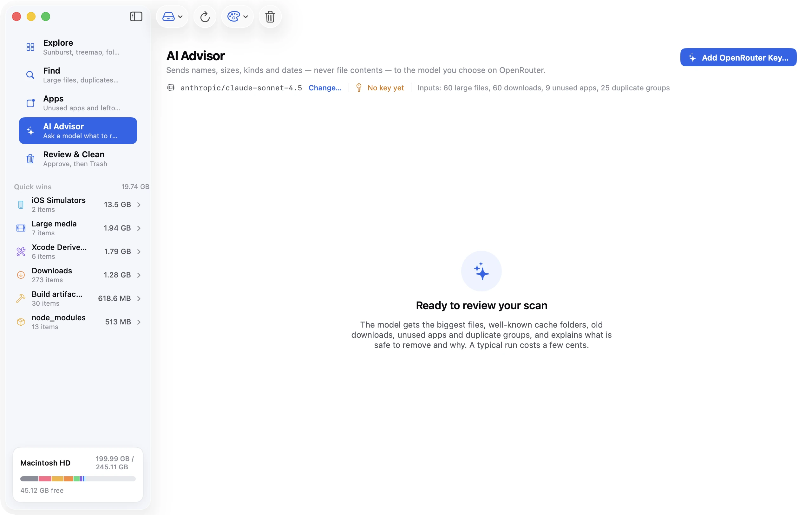Click the node_modules box icon
The height and width of the screenshot is (515, 812).
(21, 322)
